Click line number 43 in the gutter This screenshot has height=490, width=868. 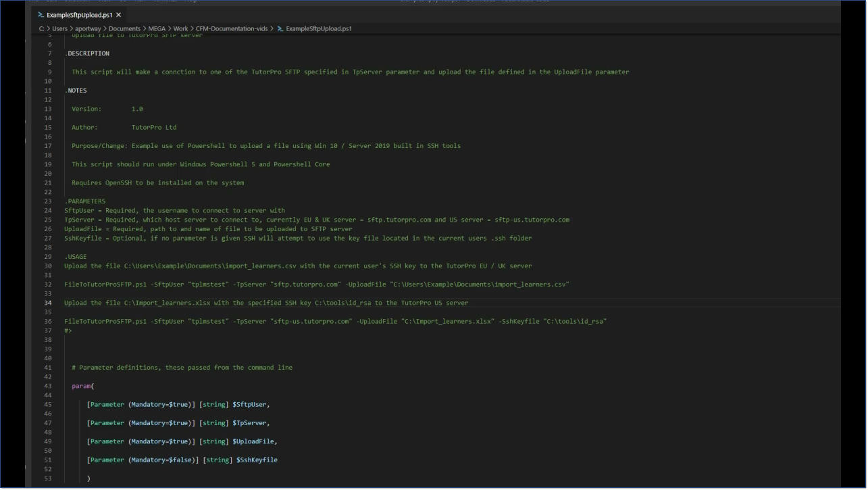point(48,386)
